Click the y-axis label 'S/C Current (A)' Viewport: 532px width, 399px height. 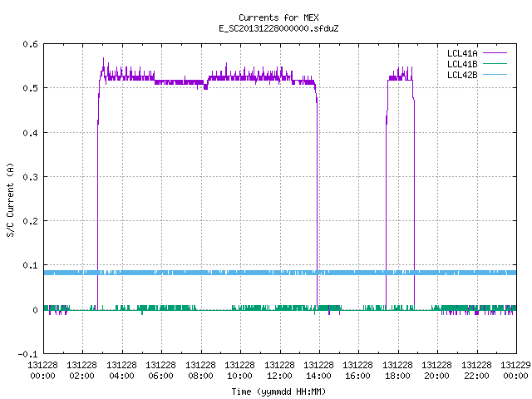(10, 200)
